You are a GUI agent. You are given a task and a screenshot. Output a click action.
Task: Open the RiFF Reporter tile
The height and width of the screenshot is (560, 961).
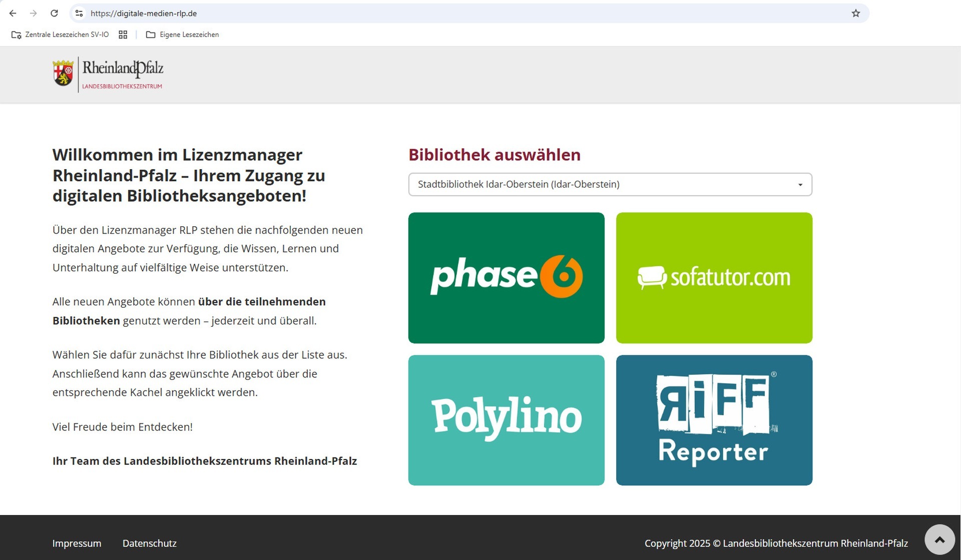click(x=714, y=420)
